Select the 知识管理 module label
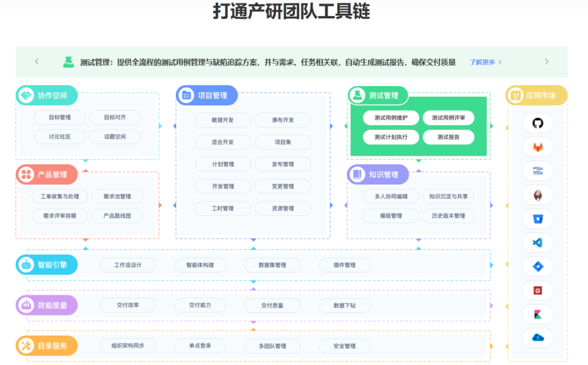This screenshot has height=365, width=588. [384, 175]
